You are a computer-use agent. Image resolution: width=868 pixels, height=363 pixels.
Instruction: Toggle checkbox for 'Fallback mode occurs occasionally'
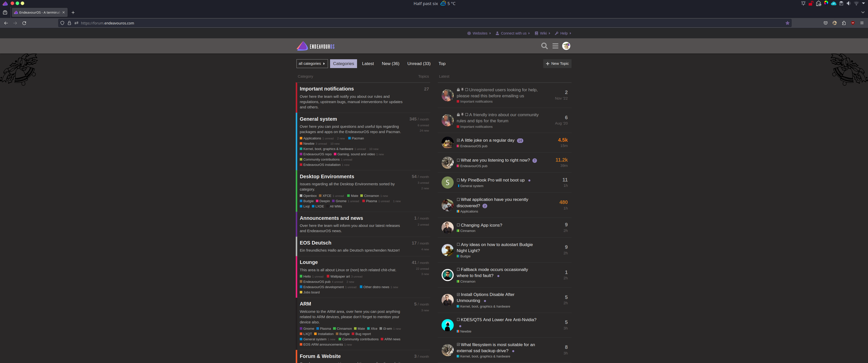(458, 269)
